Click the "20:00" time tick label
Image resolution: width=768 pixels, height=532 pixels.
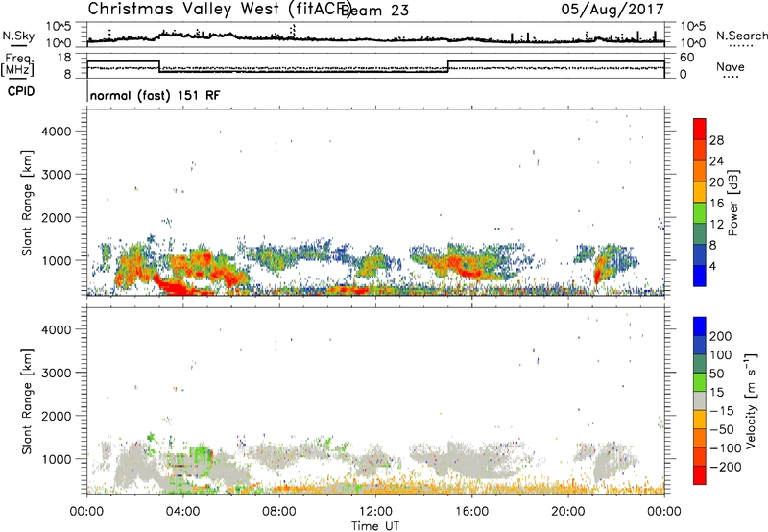point(568,512)
